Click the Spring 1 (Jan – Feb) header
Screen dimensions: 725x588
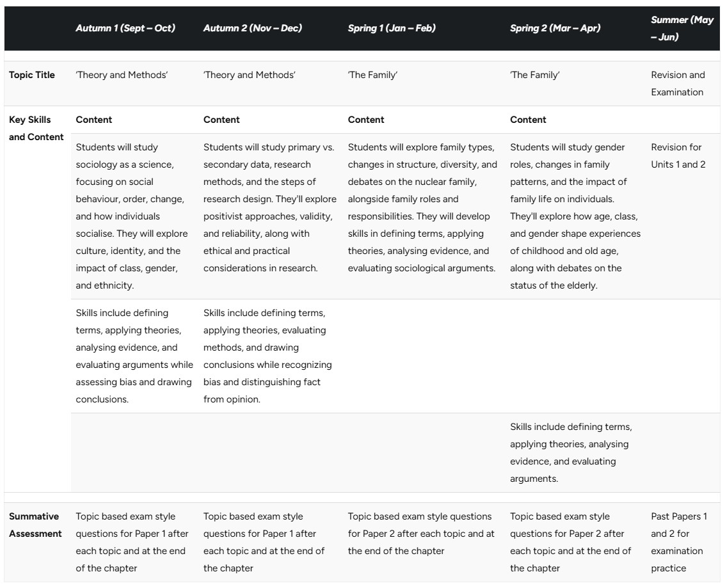click(x=392, y=28)
